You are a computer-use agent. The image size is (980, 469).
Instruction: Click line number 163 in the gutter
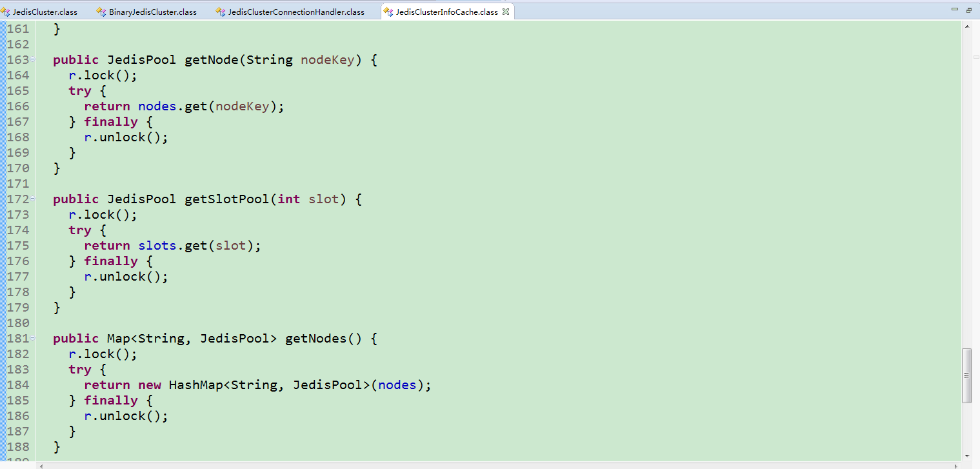click(x=17, y=59)
